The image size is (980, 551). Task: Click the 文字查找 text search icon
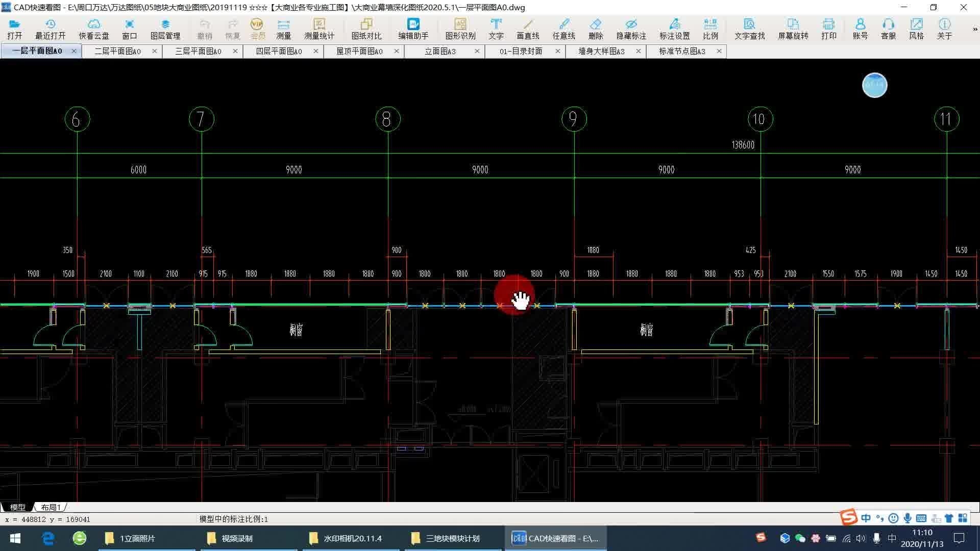tap(749, 29)
